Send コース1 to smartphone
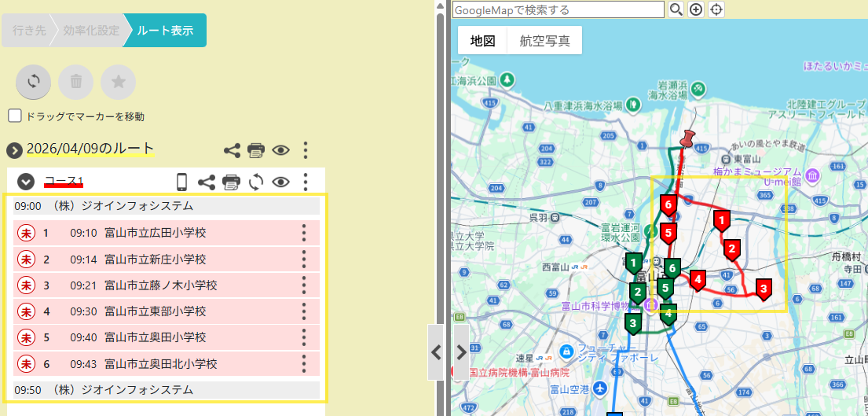Image resolution: width=868 pixels, height=416 pixels. pos(181,182)
